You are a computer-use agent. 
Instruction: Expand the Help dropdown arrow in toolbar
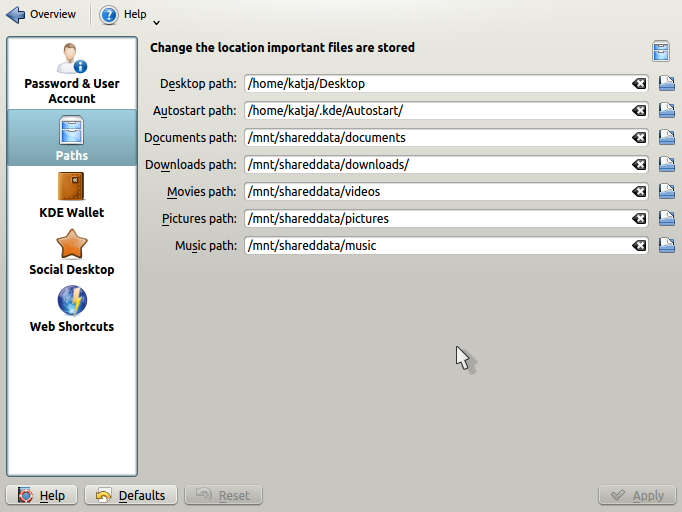coord(156,21)
